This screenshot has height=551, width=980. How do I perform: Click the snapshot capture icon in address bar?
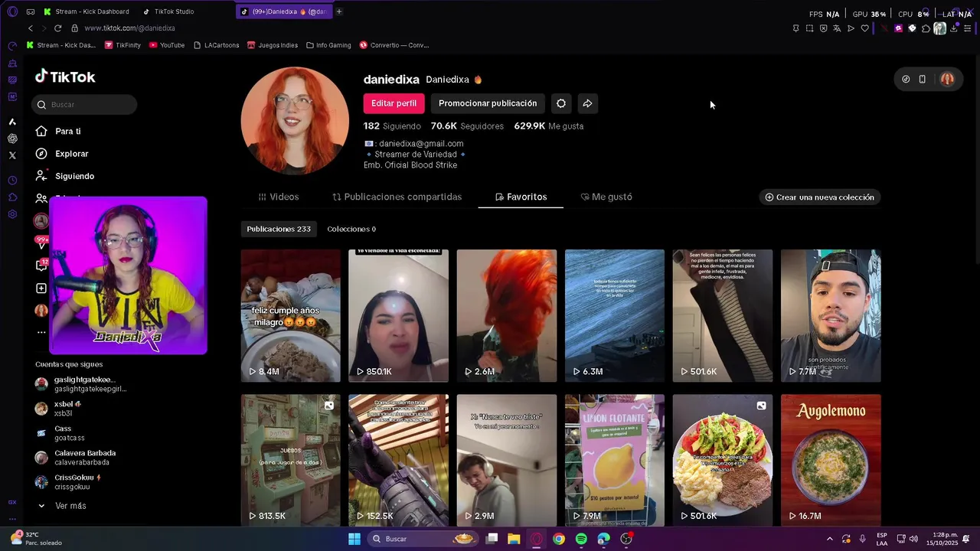[x=809, y=28]
